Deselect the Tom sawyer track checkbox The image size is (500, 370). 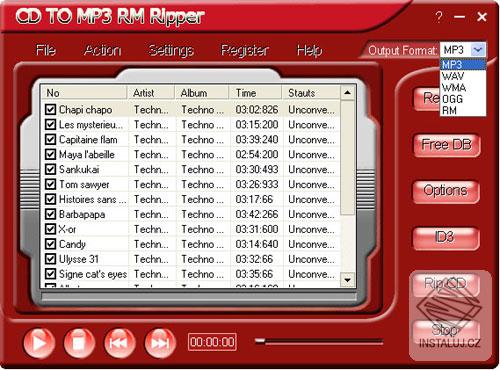coord(50,184)
